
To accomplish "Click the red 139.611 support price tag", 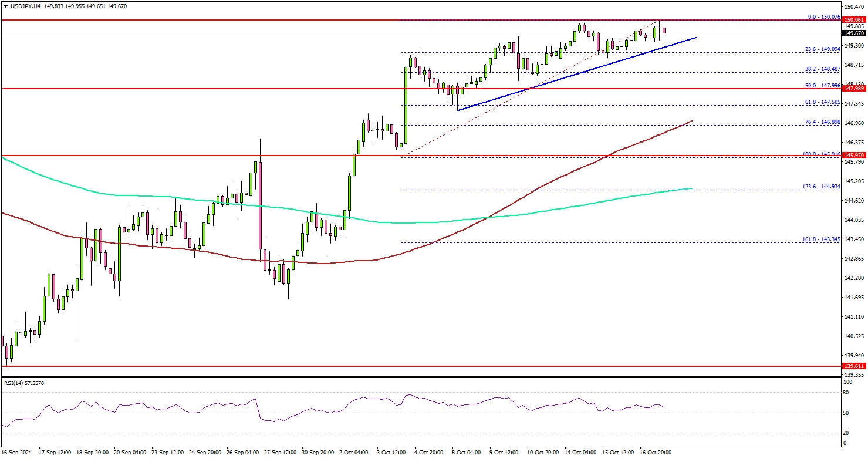I will pyautogui.click(x=853, y=366).
